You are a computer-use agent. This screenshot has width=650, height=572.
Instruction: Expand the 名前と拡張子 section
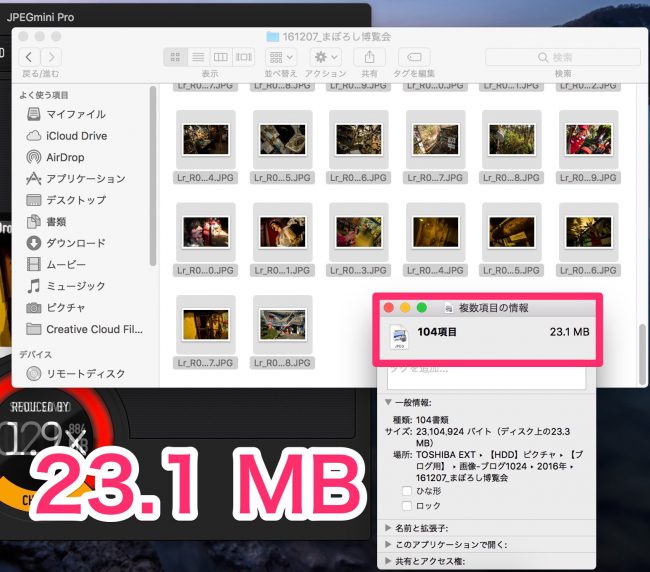pos(388,528)
